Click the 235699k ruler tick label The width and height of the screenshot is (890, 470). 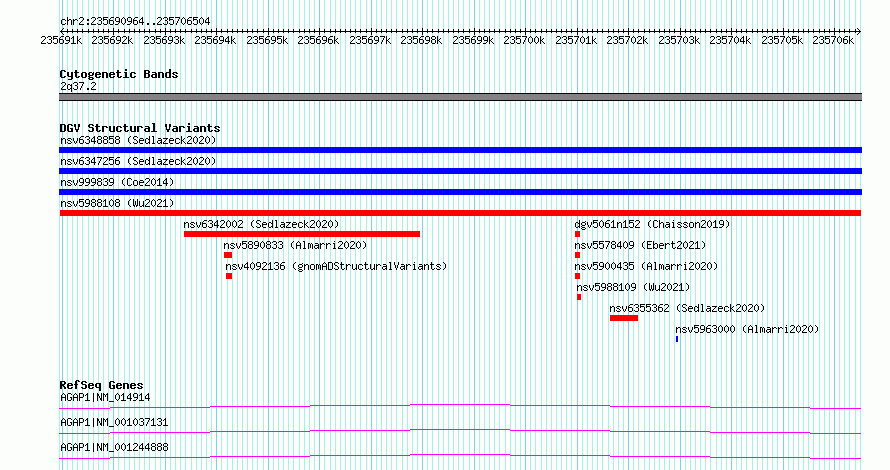[x=473, y=40]
